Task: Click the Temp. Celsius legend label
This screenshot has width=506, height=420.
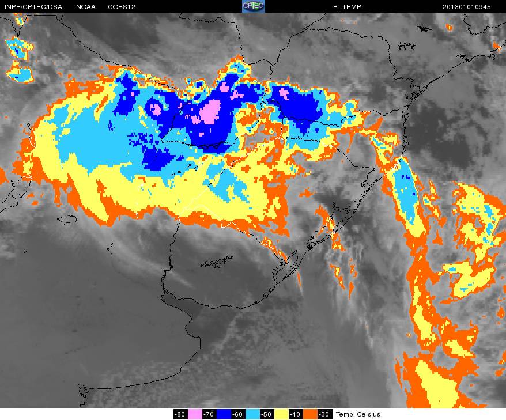Action: [x=358, y=414]
